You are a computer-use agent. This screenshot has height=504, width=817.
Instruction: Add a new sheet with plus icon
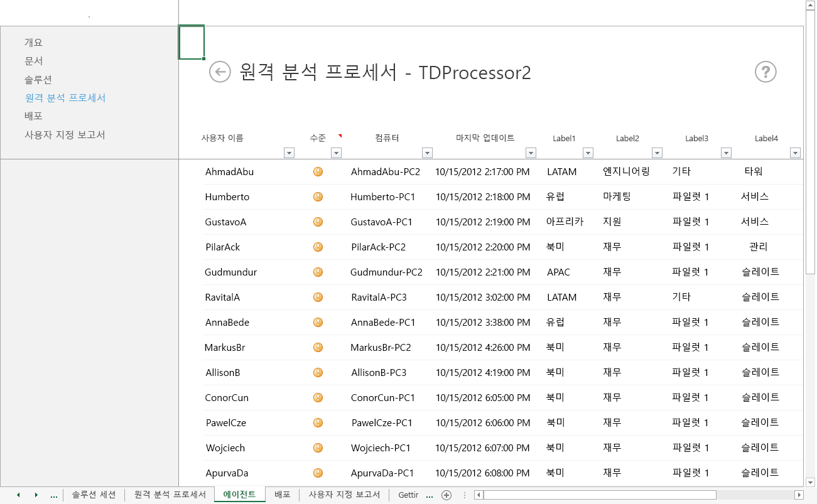446,495
